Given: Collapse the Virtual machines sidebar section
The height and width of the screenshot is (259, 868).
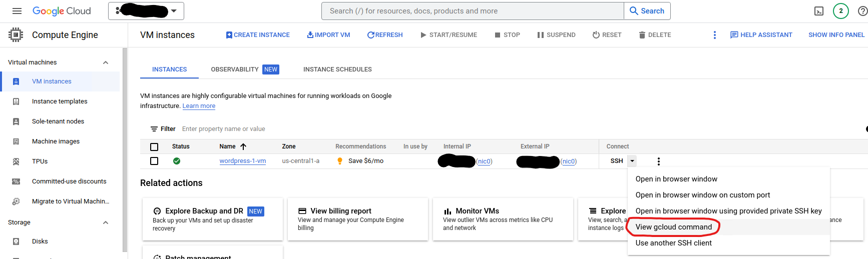Looking at the screenshot, I should click(x=106, y=62).
